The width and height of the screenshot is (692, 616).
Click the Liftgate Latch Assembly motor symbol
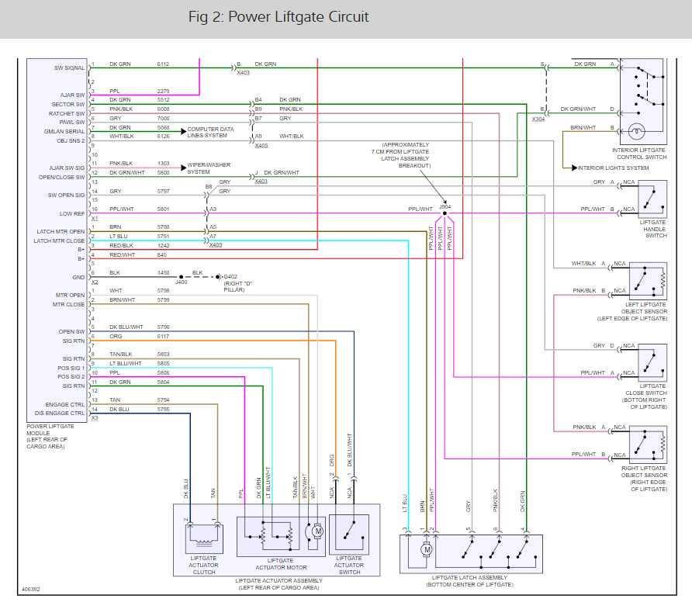(x=427, y=550)
